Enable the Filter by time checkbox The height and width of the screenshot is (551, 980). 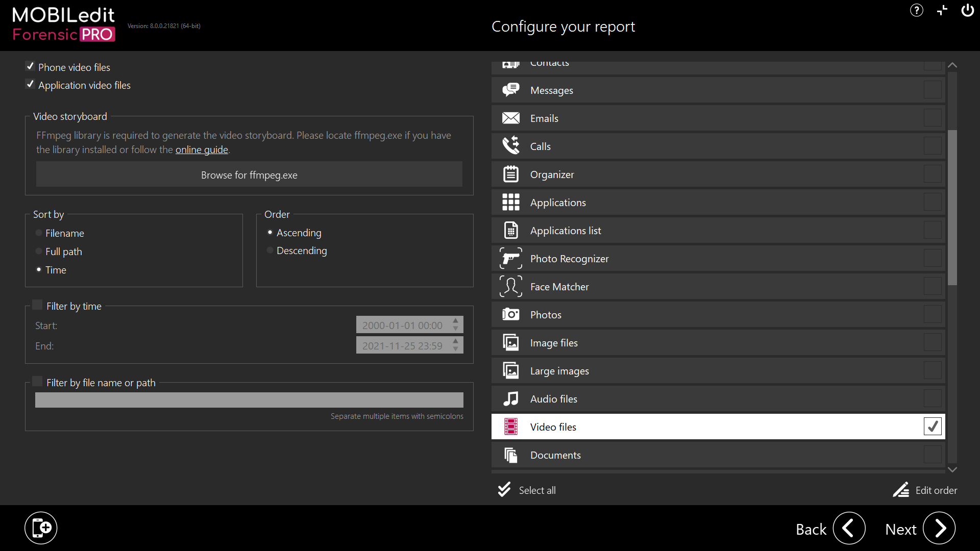37,305
